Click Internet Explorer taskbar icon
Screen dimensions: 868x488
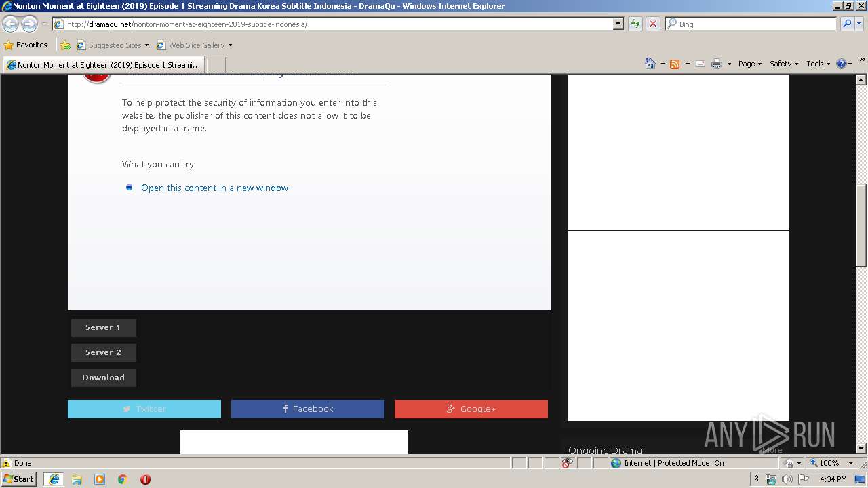(54, 479)
